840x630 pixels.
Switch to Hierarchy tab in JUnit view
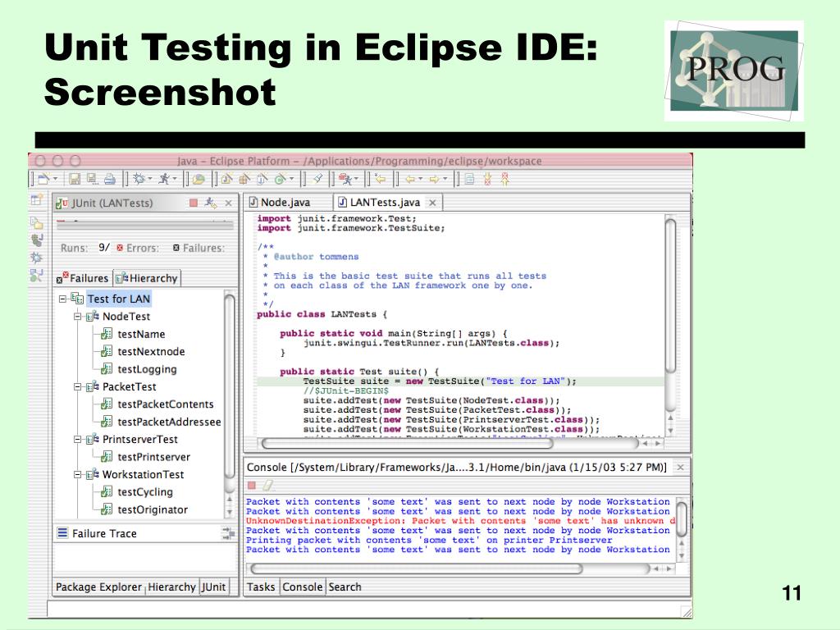point(147,278)
